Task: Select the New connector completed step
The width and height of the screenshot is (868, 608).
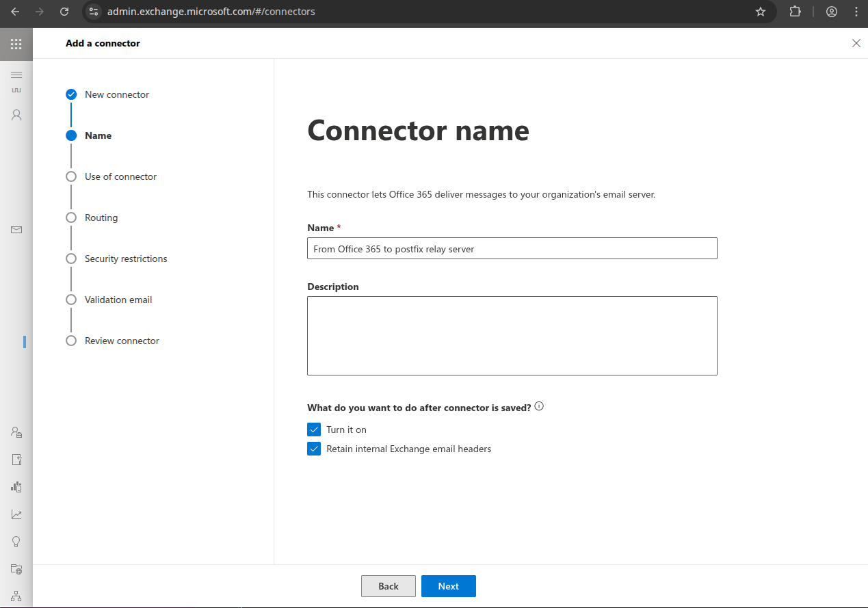Action: click(107, 94)
